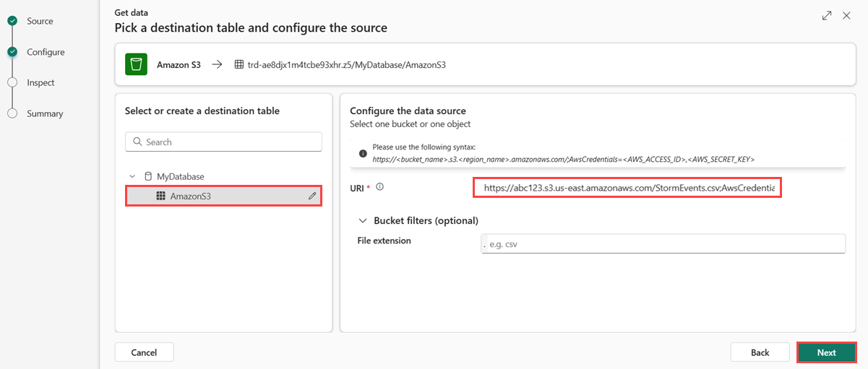
Task: Click the expand dialog diagonal arrows icon
Action: (x=827, y=15)
